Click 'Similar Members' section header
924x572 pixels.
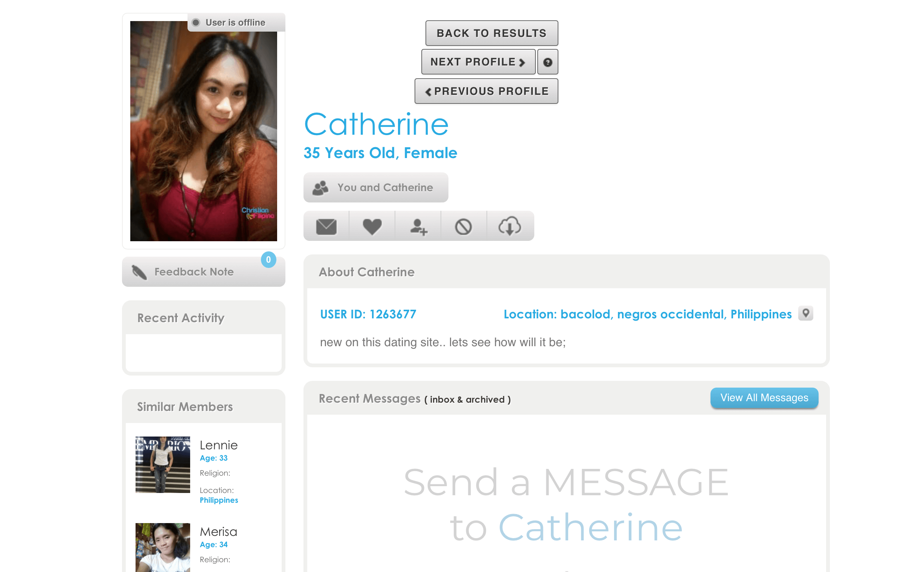click(x=186, y=406)
